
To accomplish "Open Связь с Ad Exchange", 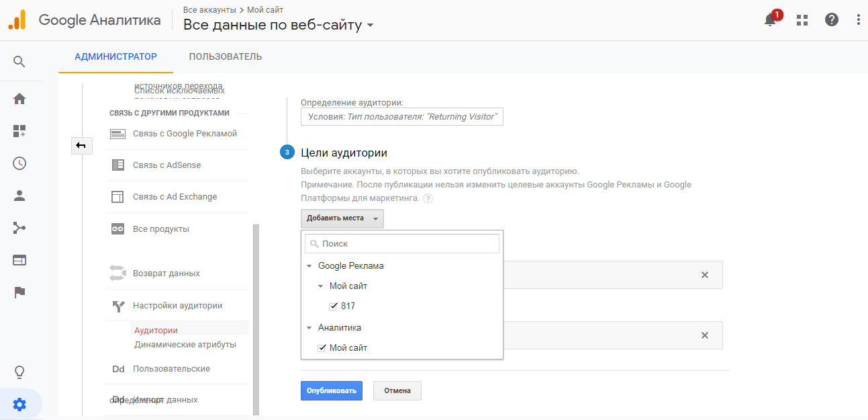I will [175, 197].
